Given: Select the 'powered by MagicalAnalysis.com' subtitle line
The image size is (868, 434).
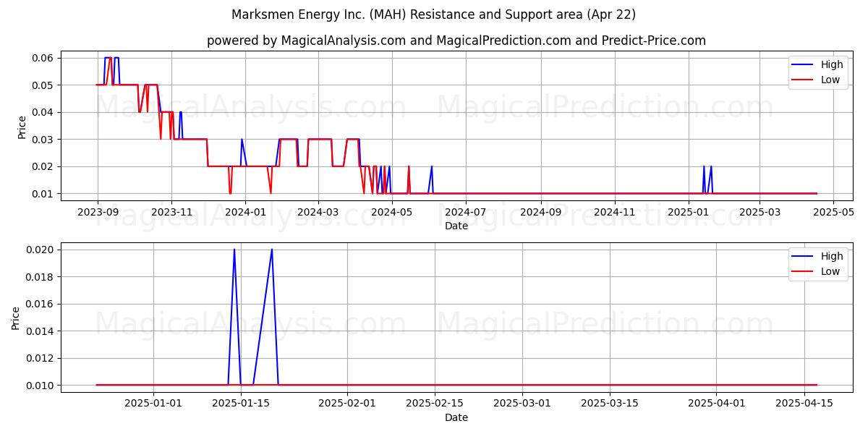Looking at the screenshot, I should [x=456, y=41].
